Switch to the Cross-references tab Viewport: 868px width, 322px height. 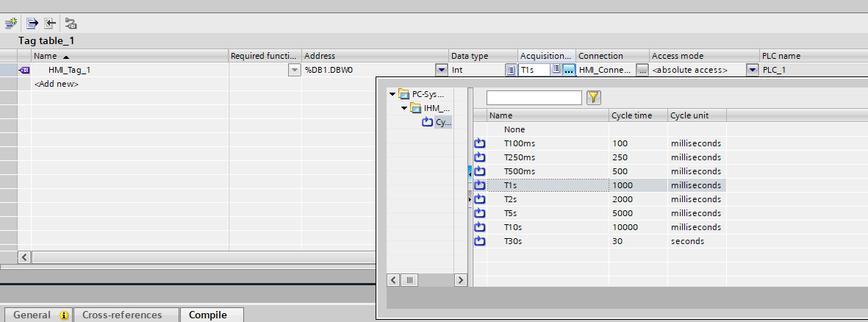122,315
